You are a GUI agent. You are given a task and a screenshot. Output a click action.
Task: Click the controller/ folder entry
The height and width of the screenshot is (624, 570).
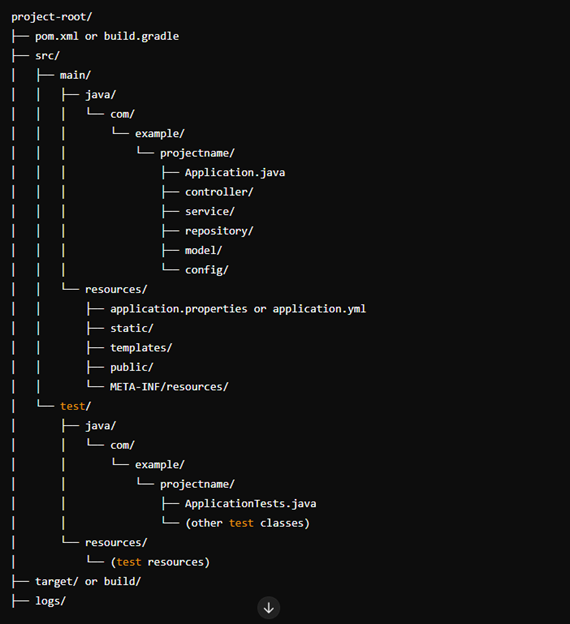pyautogui.click(x=219, y=192)
